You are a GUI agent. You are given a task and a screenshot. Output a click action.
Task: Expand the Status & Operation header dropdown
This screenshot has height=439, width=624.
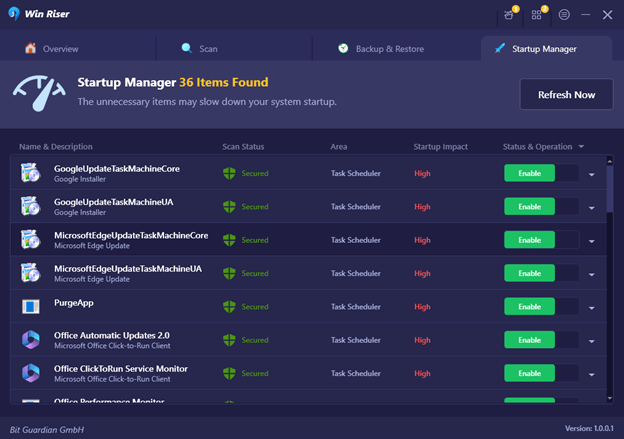point(581,147)
